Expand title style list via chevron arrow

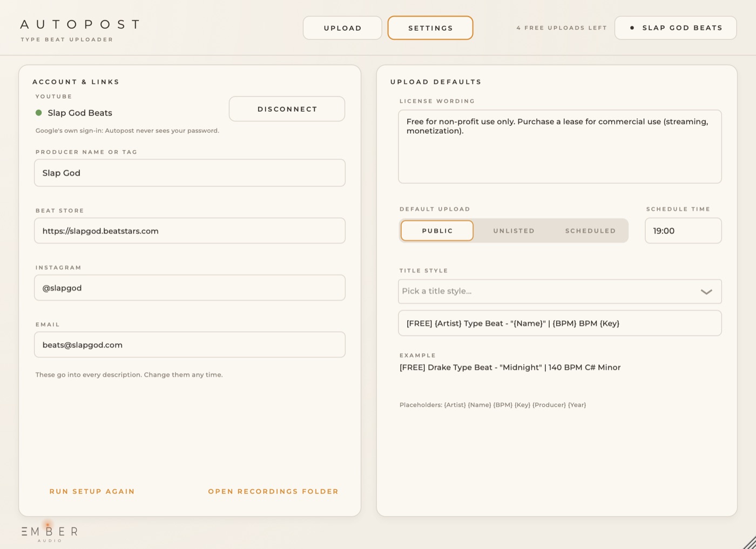coord(706,292)
